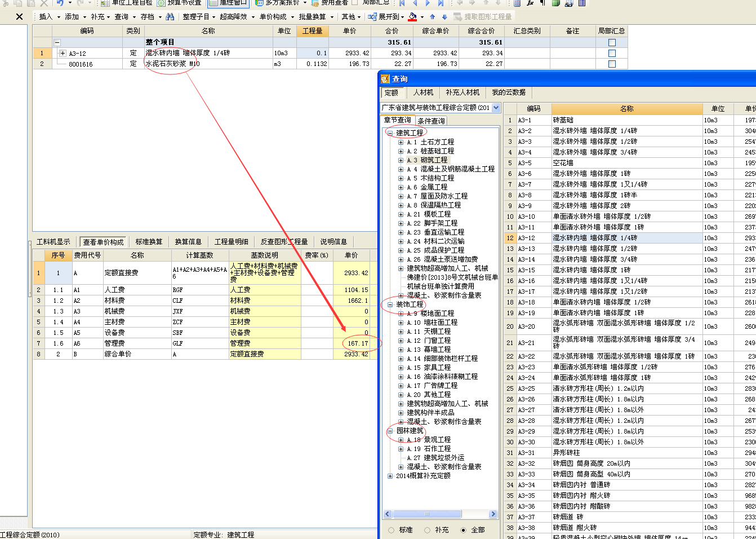Click the blue move-down arrow icon
The image size is (756, 539).
point(444,17)
